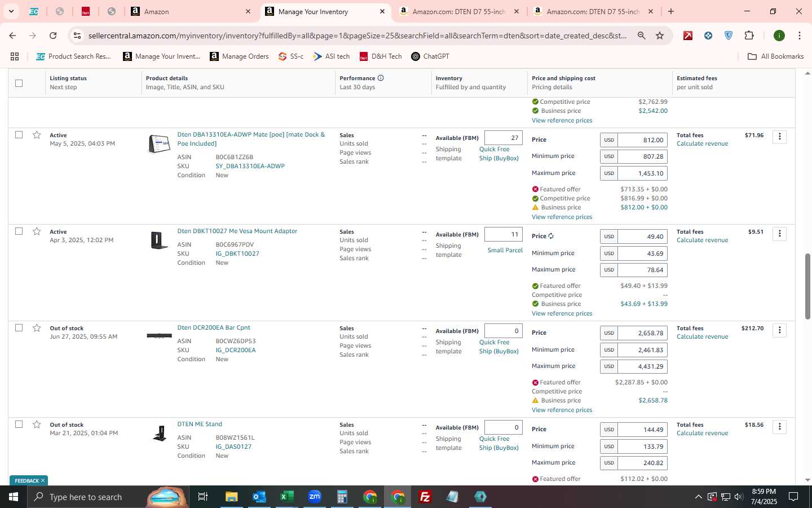Bookmark this page with the star icon
The height and width of the screenshot is (508, 812).
(x=660, y=36)
